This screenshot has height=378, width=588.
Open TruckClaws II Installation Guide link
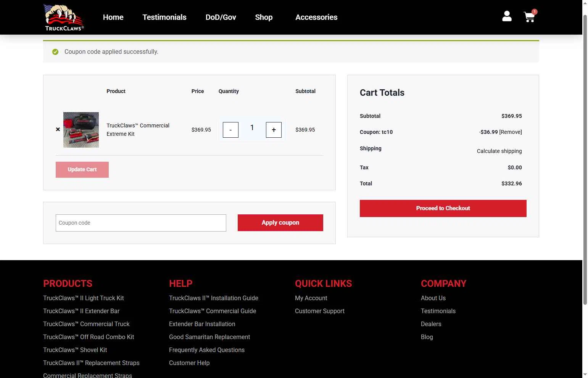pyautogui.click(x=214, y=298)
